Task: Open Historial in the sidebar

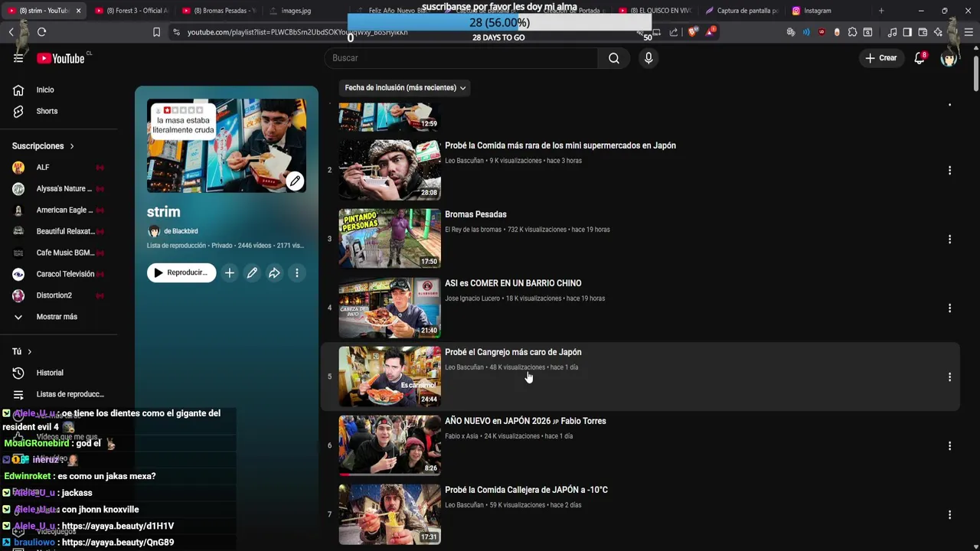Action: [50, 373]
